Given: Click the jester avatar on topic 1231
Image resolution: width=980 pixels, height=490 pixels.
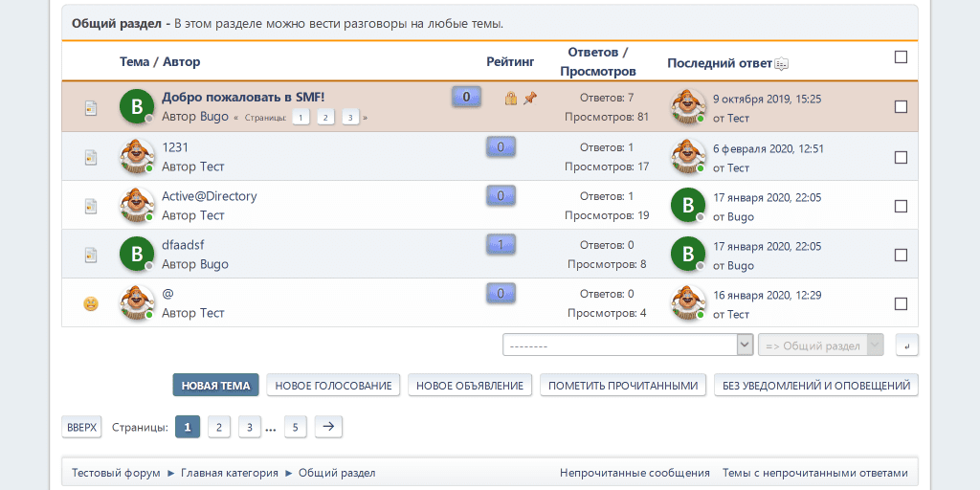Looking at the screenshot, I should [x=137, y=157].
